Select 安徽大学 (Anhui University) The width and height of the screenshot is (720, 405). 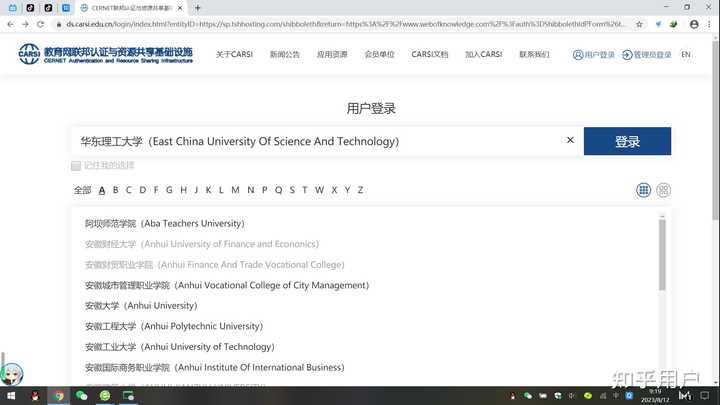(141, 305)
